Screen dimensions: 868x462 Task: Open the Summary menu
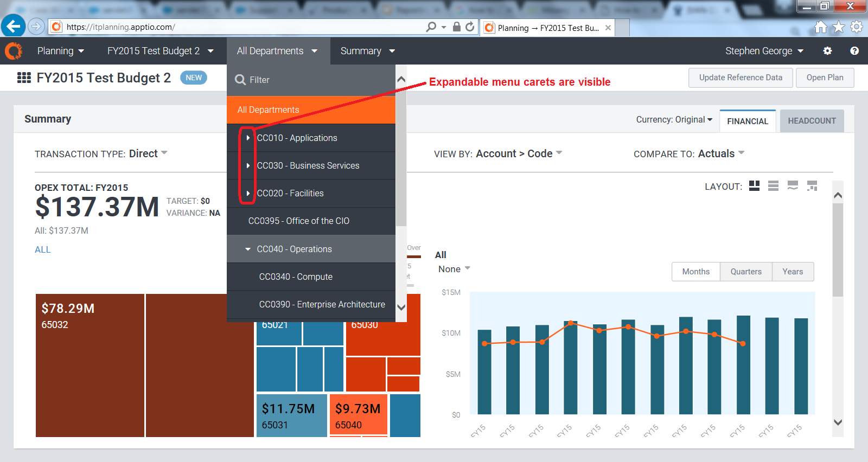(367, 51)
